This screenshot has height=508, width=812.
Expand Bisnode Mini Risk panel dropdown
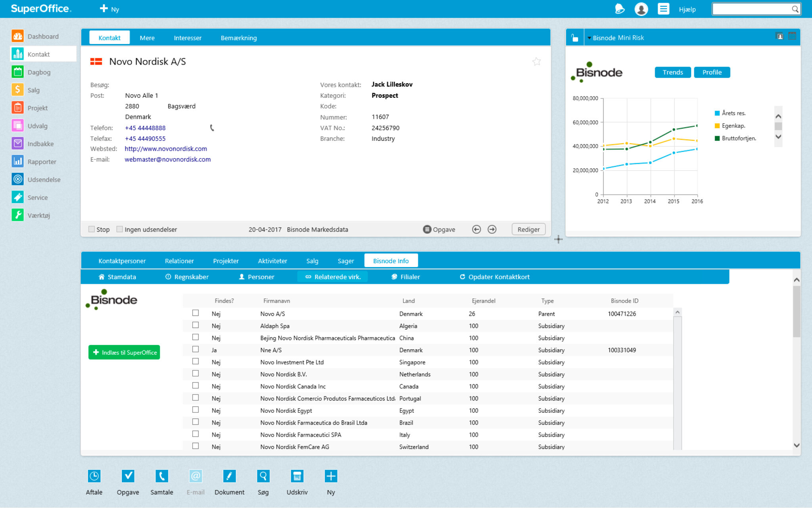click(x=589, y=38)
